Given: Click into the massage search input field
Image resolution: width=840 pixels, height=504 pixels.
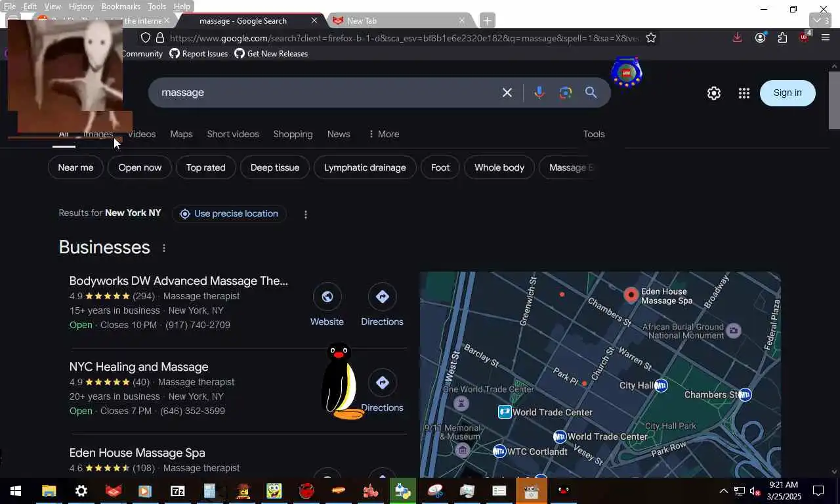Looking at the screenshot, I should point(328,93).
